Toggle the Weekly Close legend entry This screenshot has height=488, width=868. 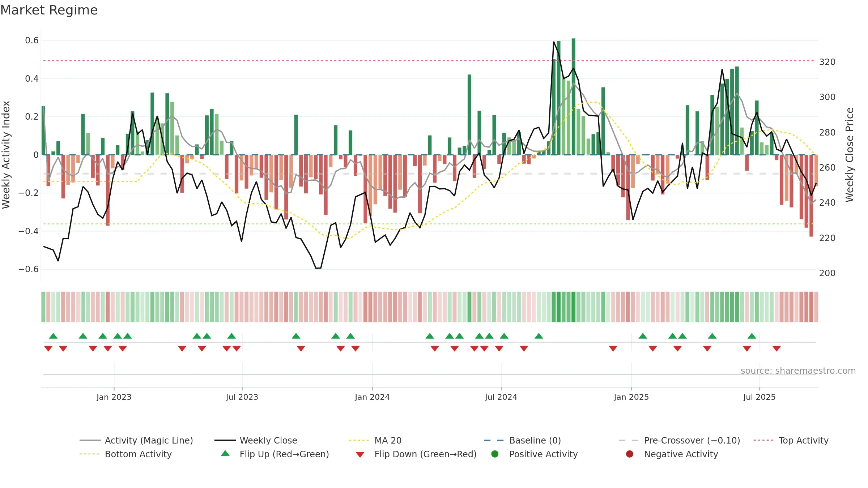coord(256,440)
